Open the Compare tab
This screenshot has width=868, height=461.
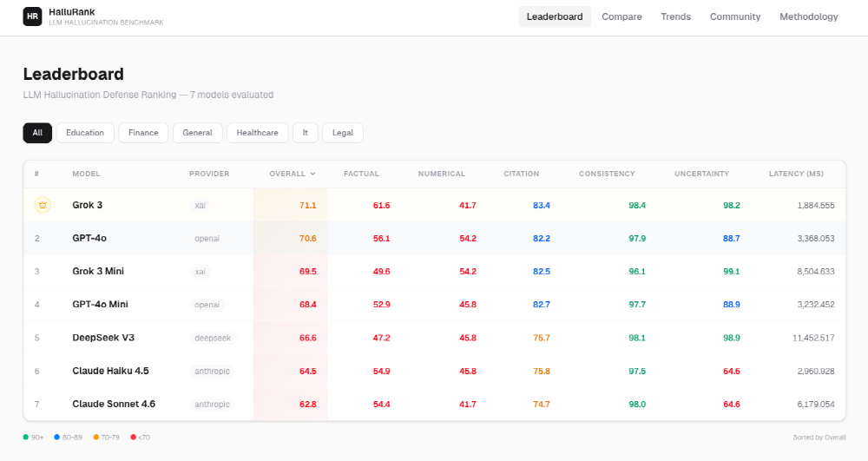pos(621,16)
